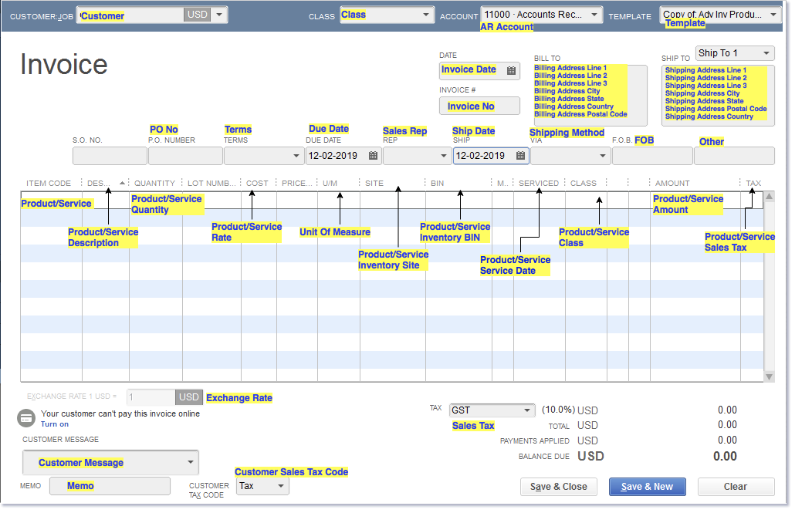Sort by Description column arrow
The height and width of the screenshot is (513, 812).
tap(122, 184)
